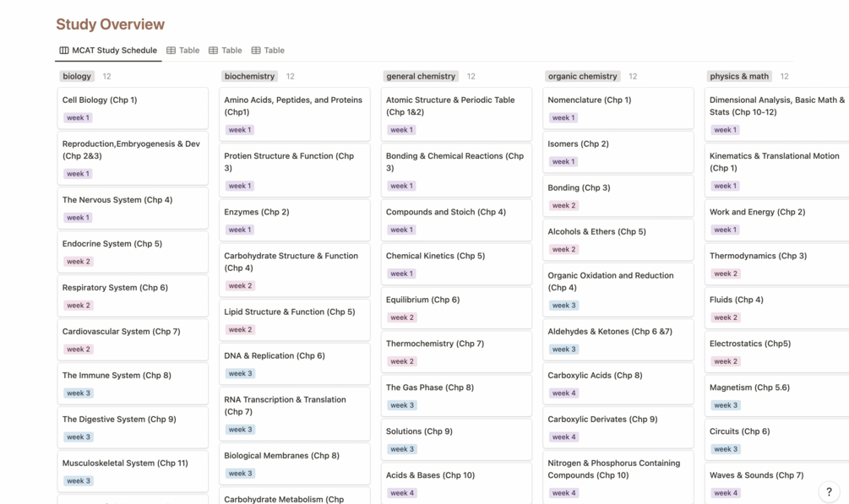Screen dimensions: 849x504
Task: Open Solutions (Chp 9) card
Action: pyautogui.click(x=456, y=440)
